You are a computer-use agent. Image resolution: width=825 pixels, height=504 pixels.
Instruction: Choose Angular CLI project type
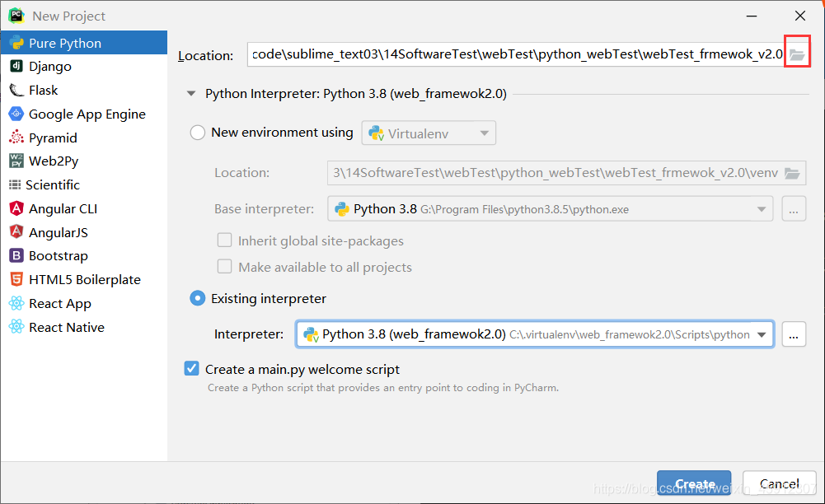coord(84,208)
